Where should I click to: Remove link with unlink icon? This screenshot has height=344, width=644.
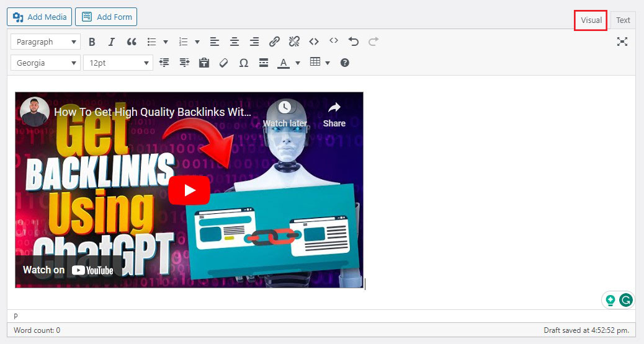point(294,42)
